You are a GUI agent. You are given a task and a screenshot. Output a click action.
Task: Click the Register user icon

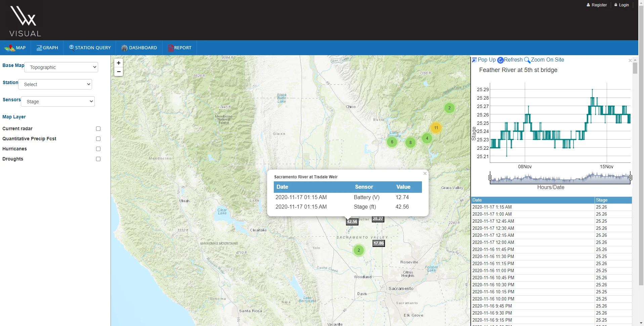[x=588, y=5]
